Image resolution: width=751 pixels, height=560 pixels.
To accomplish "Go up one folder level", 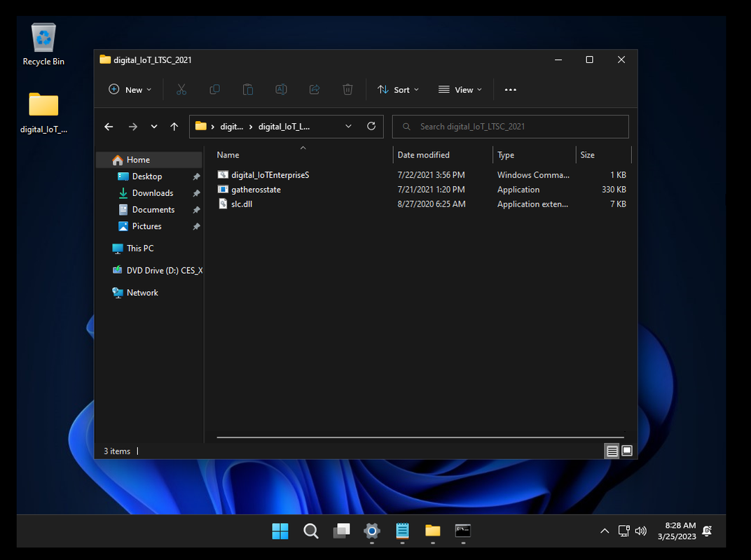I will tap(174, 127).
